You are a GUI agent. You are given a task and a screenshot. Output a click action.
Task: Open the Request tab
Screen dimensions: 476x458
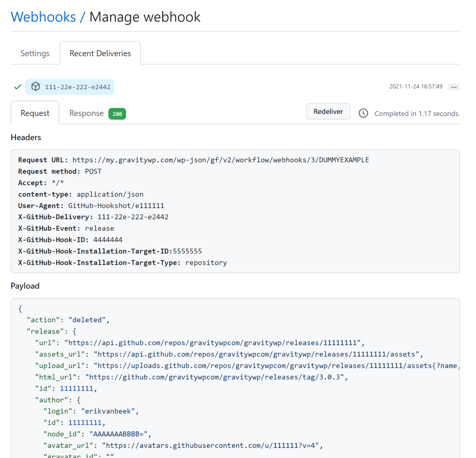click(35, 113)
